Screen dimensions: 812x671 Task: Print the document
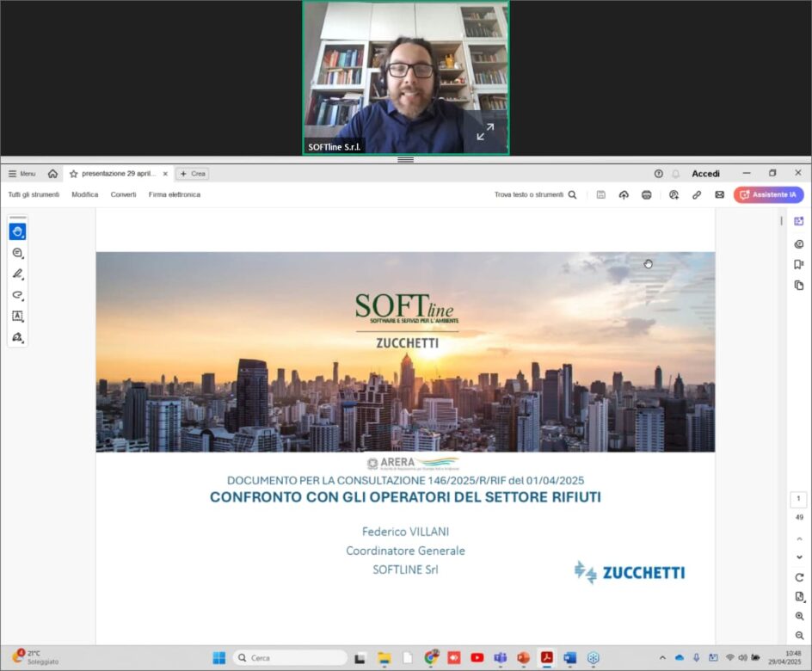point(646,194)
